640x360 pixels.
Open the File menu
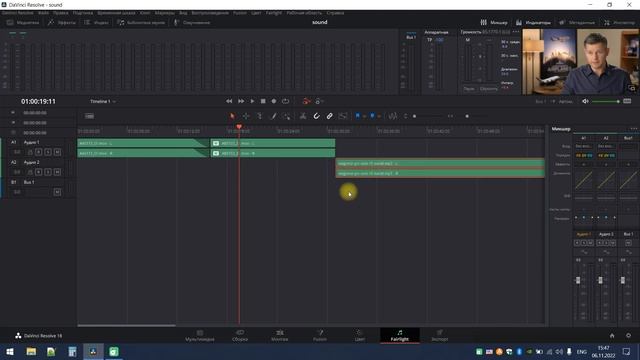(43, 13)
